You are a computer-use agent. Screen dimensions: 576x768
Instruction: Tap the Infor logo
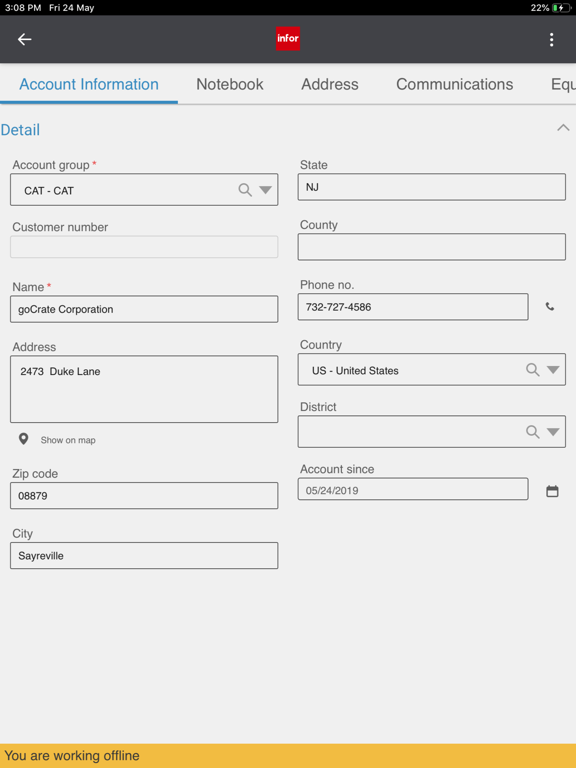(288, 39)
